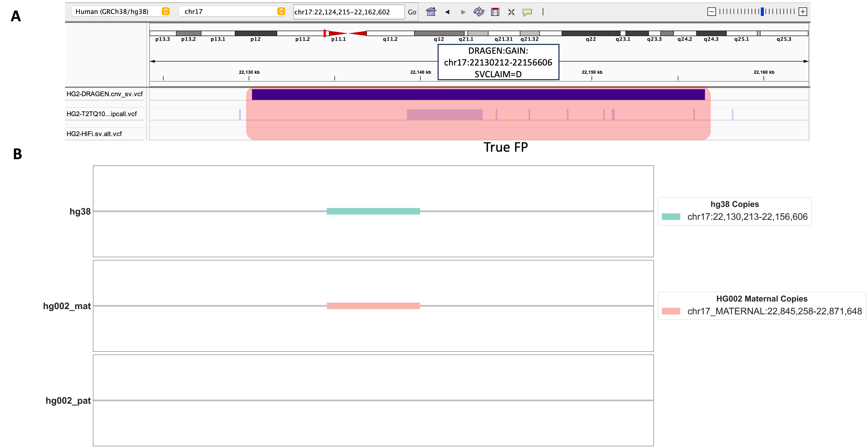Viewport: 868px width, 448px height.
Task: Click the blue zoom slider handle
Action: point(762,12)
